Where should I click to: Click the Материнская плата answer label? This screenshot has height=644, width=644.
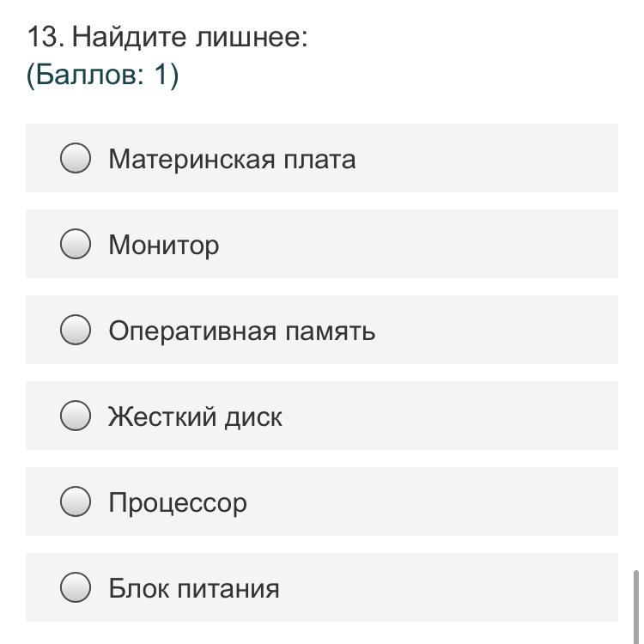[232, 160]
